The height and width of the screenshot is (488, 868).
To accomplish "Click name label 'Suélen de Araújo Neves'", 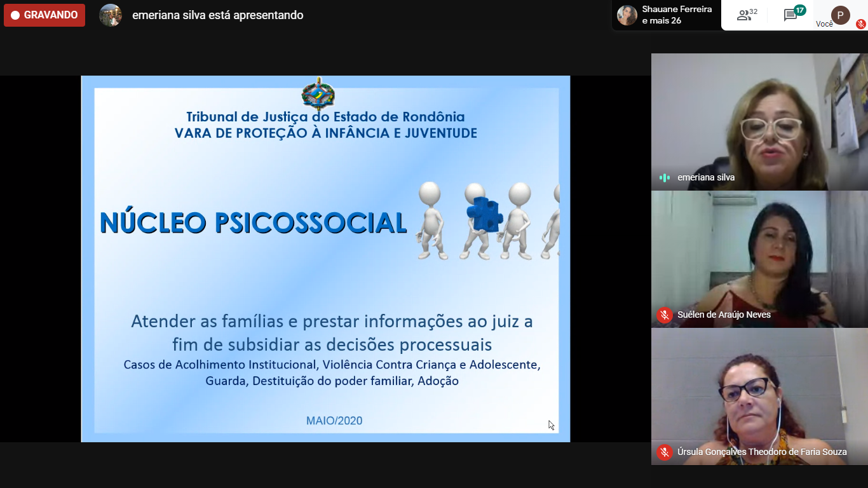I will point(724,315).
